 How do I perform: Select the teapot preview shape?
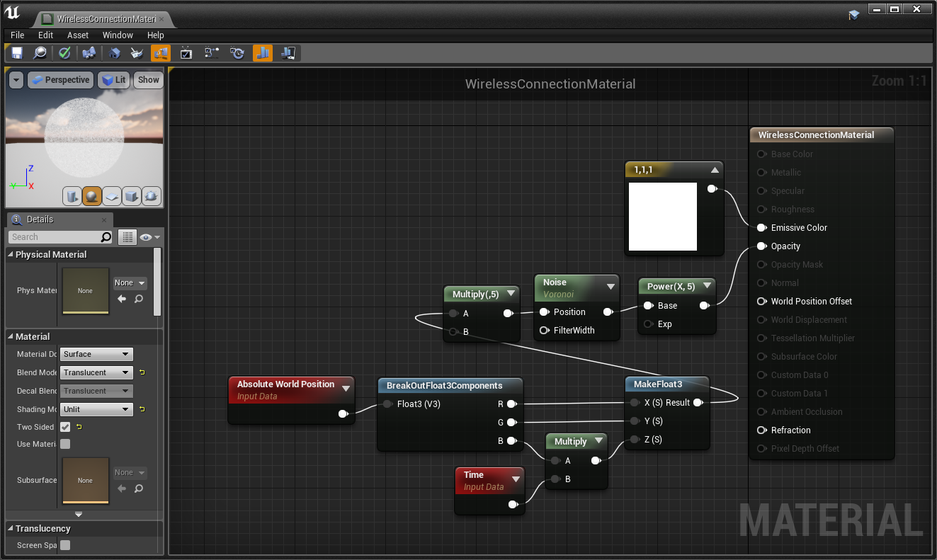tap(151, 196)
